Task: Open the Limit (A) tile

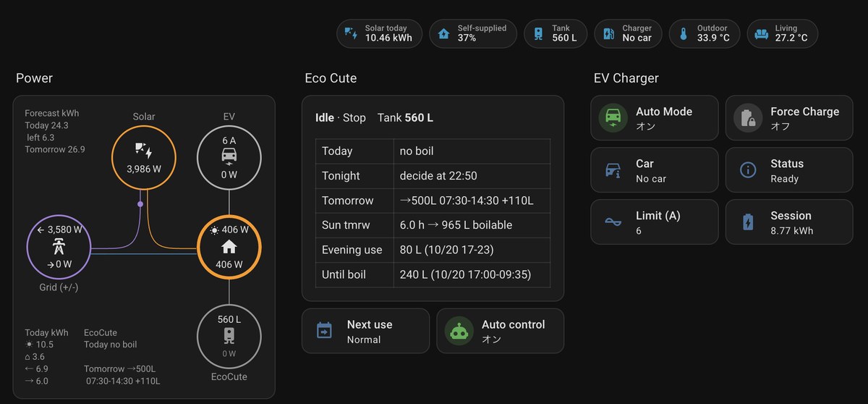Action: 655,222
